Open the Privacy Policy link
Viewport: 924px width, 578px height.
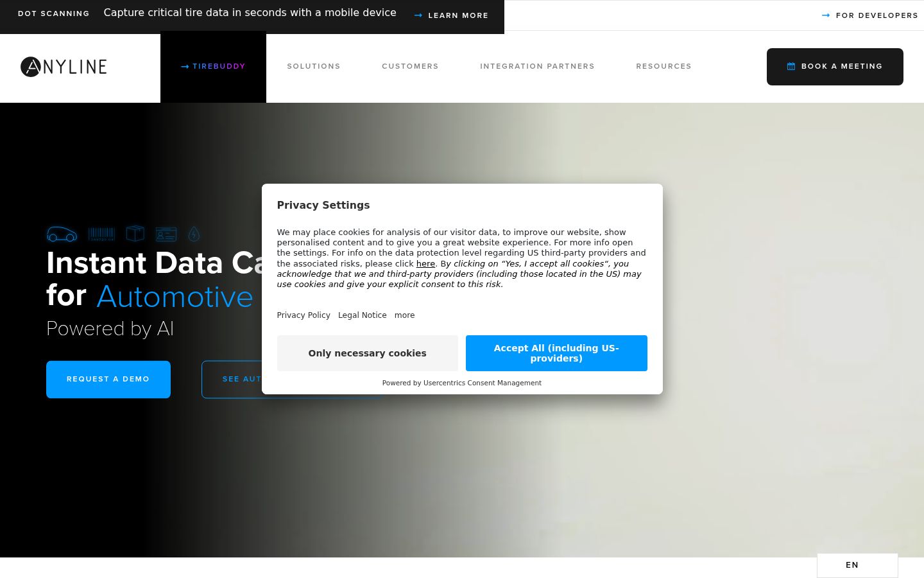(x=304, y=315)
